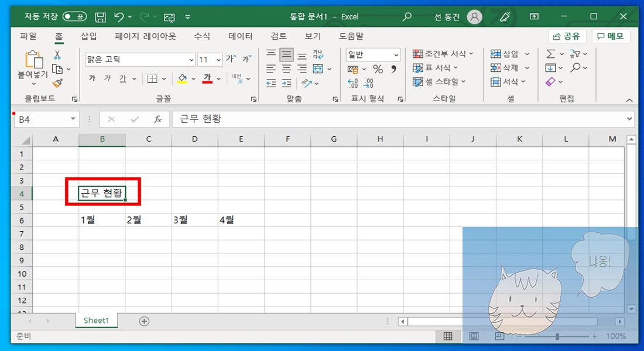Switch to the 데이터 tab
Viewport: 644px width, 351px height.
pyautogui.click(x=240, y=36)
